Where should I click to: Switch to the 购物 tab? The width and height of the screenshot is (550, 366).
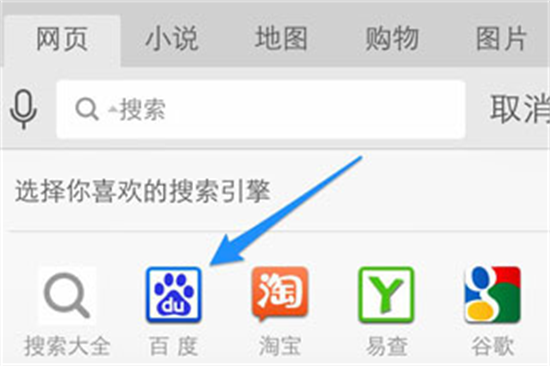[392, 39]
